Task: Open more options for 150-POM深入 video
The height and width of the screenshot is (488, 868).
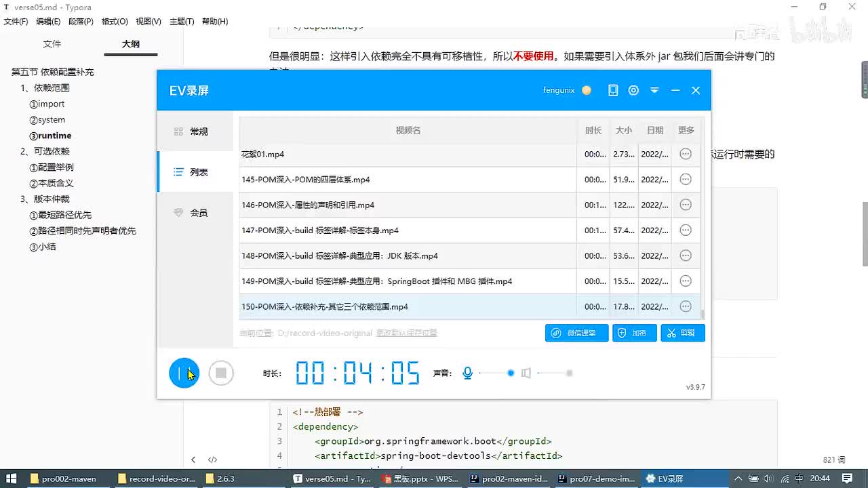Action: (686, 306)
